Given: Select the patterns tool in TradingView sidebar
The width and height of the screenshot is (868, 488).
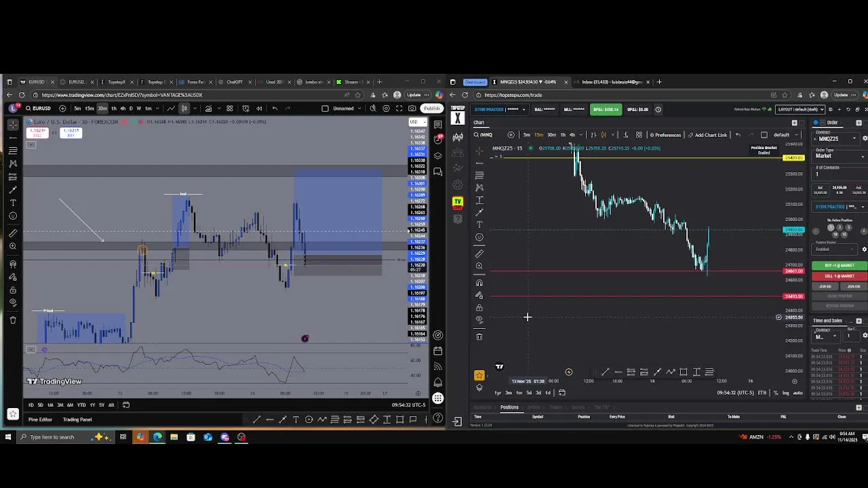Looking at the screenshot, I should point(13,163).
